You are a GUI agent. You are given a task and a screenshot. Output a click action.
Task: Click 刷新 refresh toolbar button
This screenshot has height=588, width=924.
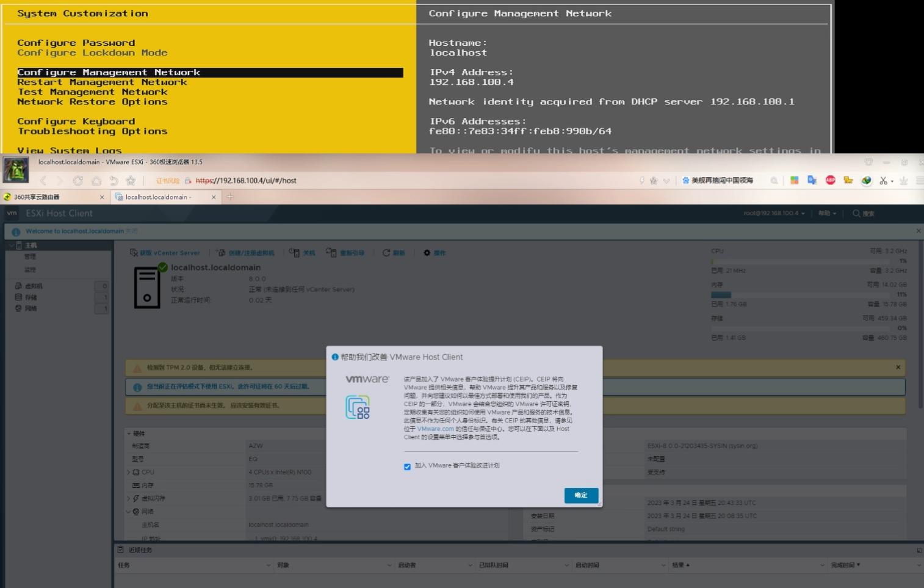tap(394, 253)
